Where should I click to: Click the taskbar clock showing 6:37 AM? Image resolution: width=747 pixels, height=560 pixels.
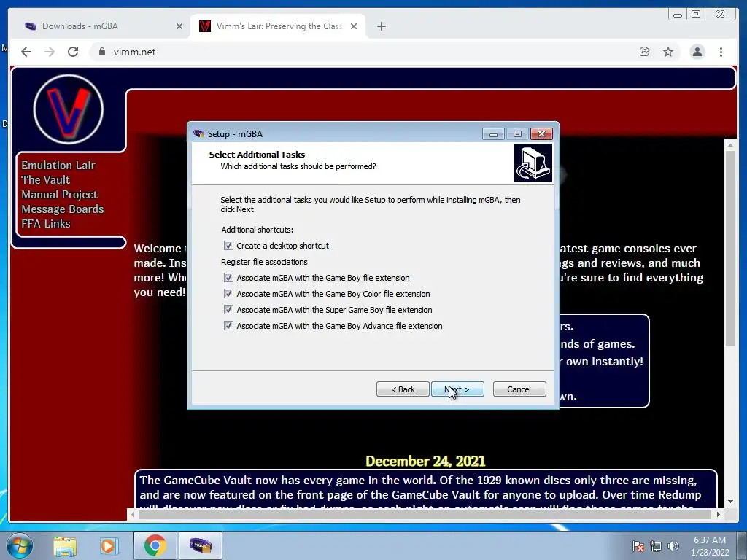pos(710,546)
